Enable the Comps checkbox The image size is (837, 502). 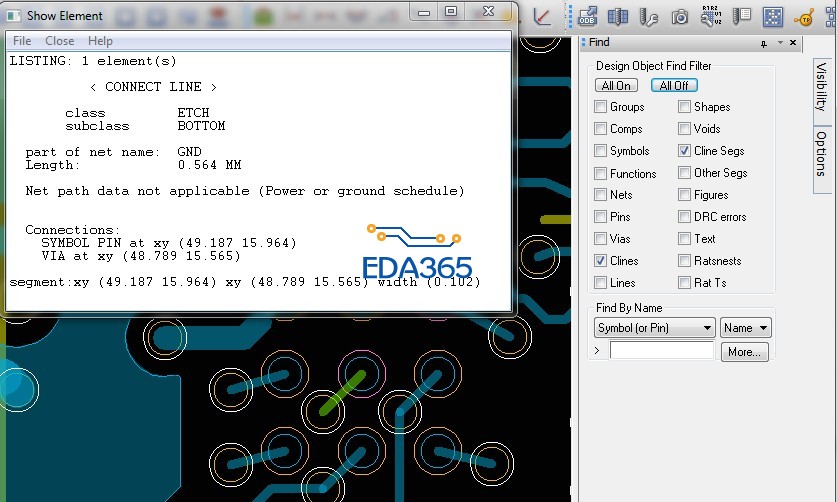pos(601,128)
